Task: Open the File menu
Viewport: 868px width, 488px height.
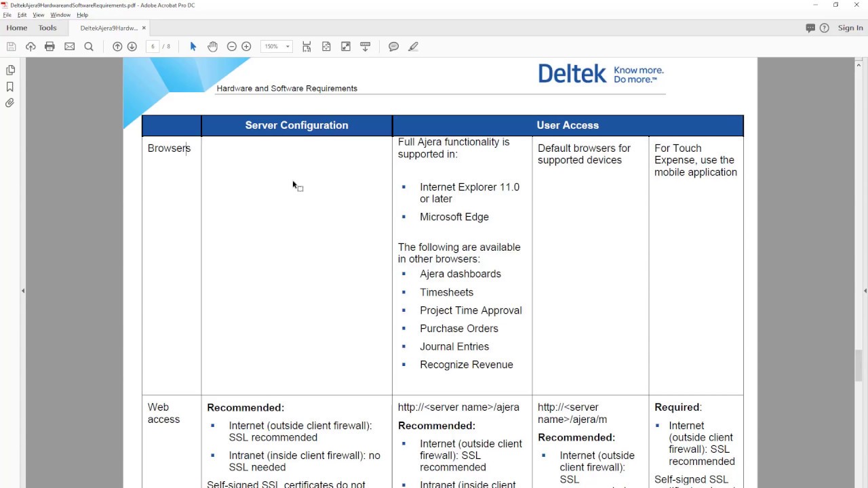Action: (x=7, y=15)
